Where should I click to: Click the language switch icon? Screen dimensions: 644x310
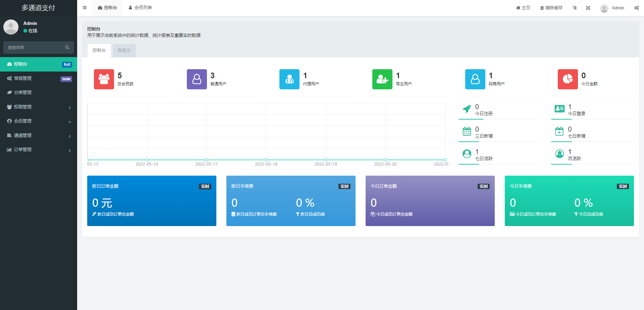[x=575, y=8]
